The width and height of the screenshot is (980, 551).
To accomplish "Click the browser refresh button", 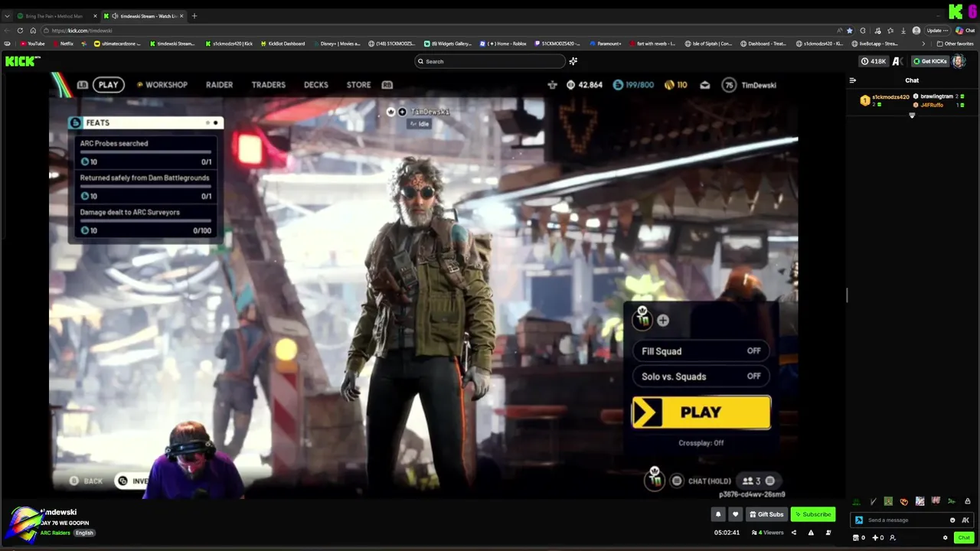I will pyautogui.click(x=21, y=31).
